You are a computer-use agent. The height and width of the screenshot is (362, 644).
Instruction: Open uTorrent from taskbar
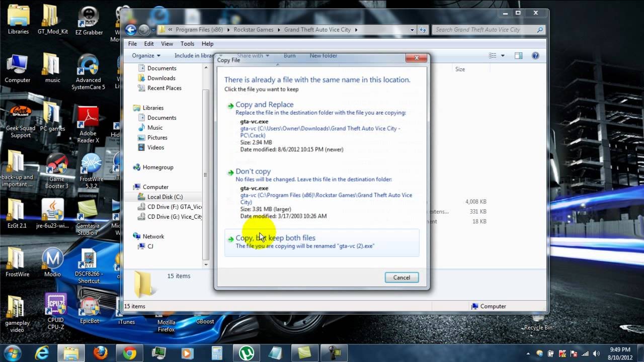(246, 353)
